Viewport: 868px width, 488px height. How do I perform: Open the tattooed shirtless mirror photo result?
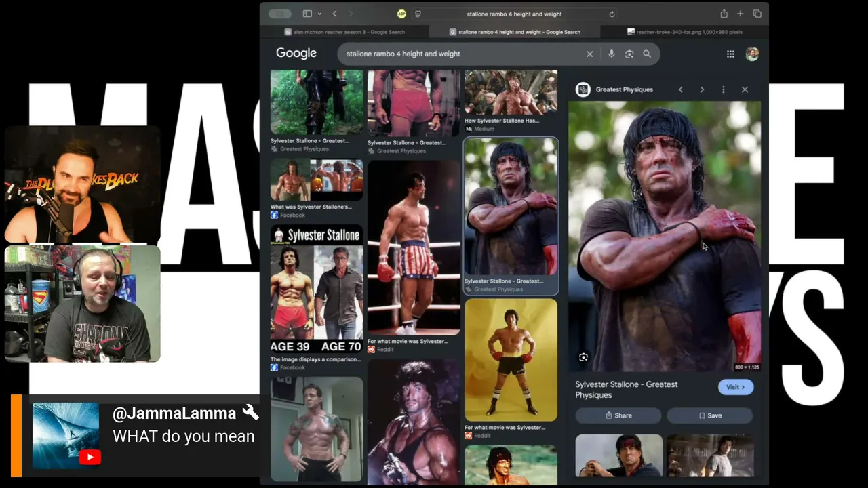(317, 429)
